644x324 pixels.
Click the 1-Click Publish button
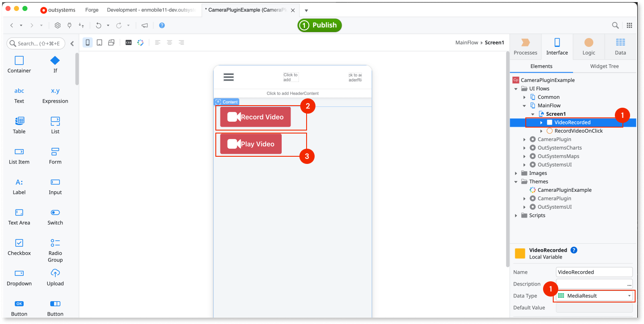[320, 25]
